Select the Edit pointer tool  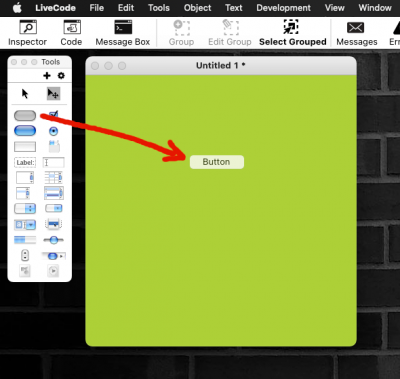point(53,94)
